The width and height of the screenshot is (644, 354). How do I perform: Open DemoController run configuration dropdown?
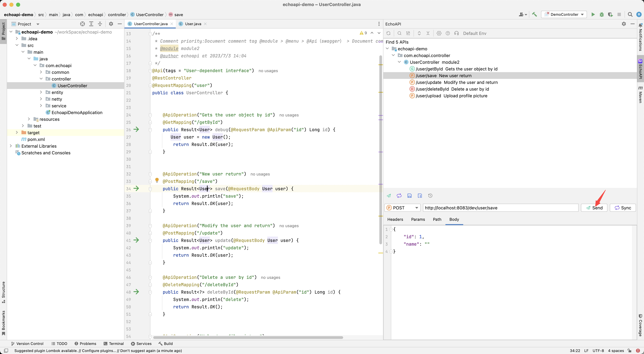pos(563,14)
